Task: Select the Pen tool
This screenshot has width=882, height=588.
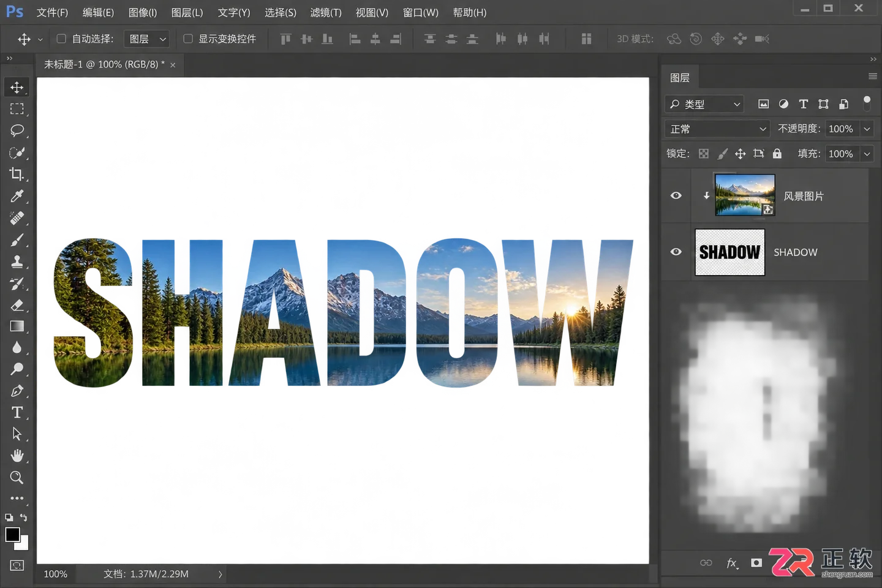Action: tap(17, 391)
